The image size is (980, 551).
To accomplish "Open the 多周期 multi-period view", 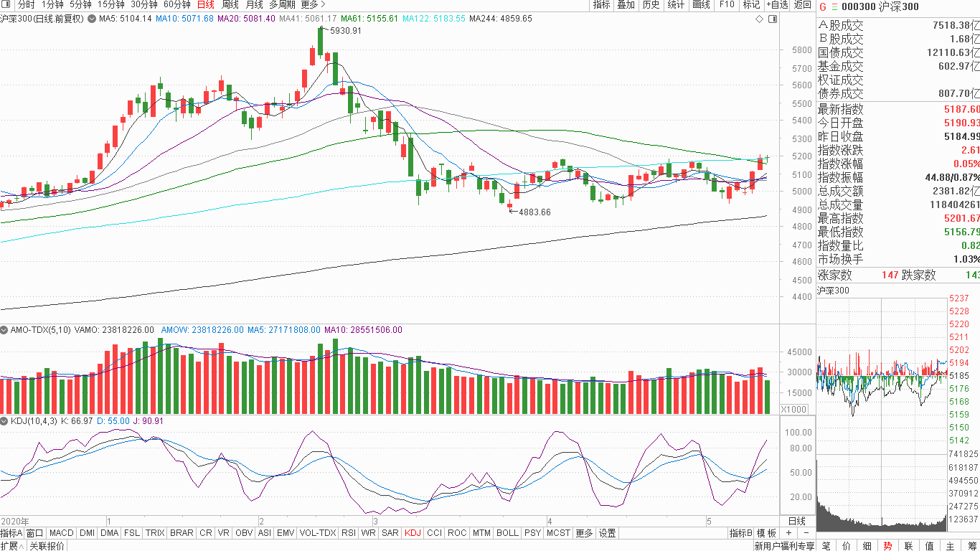I will point(283,5).
